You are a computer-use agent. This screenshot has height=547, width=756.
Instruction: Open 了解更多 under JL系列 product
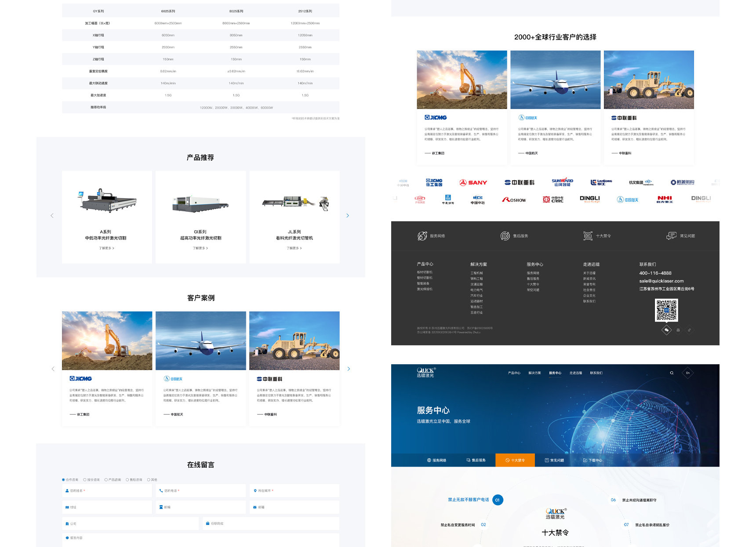[x=294, y=248]
